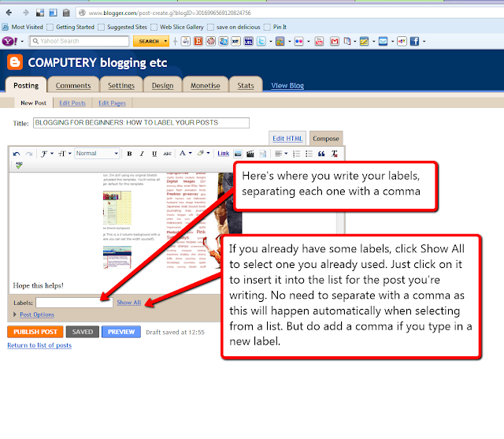Click the Show All labels link
This screenshot has width=504, height=439.
tap(129, 303)
